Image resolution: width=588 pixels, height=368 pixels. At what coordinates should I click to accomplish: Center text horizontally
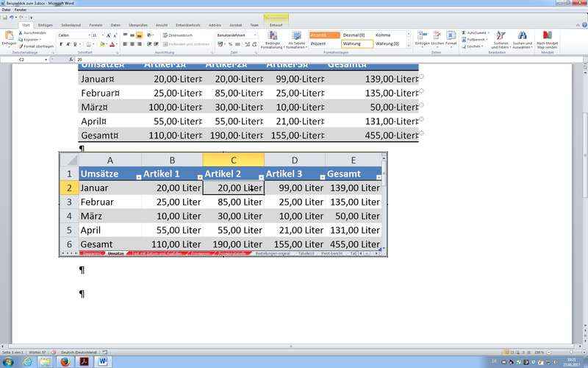(x=132, y=44)
